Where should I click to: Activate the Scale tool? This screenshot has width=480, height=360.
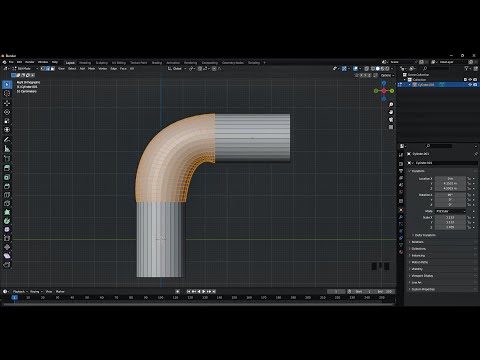pyautogui.click(x=7, y=121)
